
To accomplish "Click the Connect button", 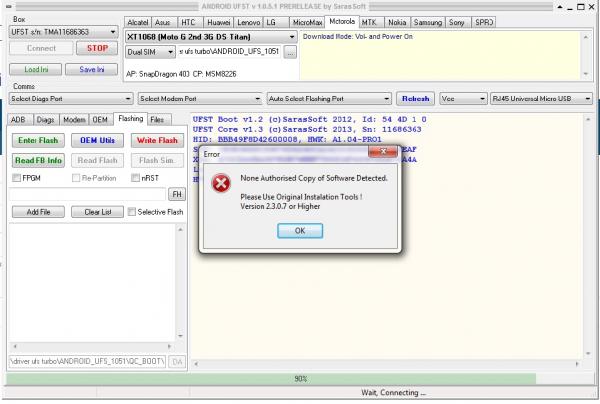I will pyautogui.click(x=41, y=48).
